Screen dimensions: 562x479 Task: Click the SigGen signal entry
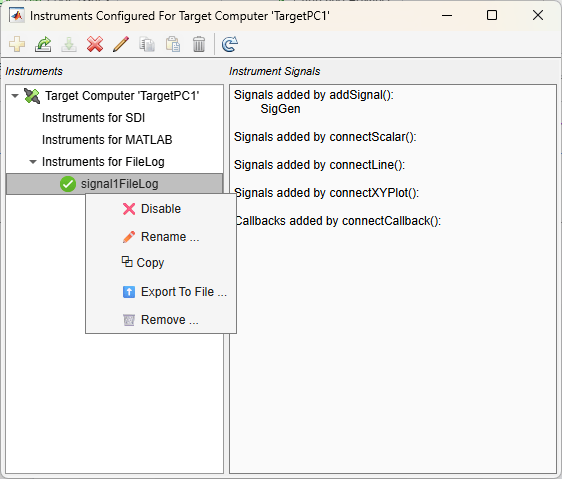pos(280,109)
